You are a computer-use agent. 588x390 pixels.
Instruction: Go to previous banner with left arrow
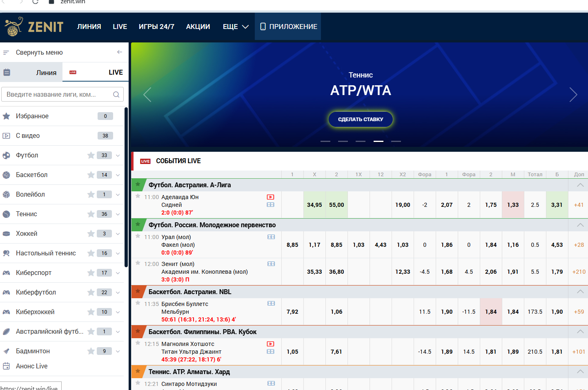click(147, 95)
